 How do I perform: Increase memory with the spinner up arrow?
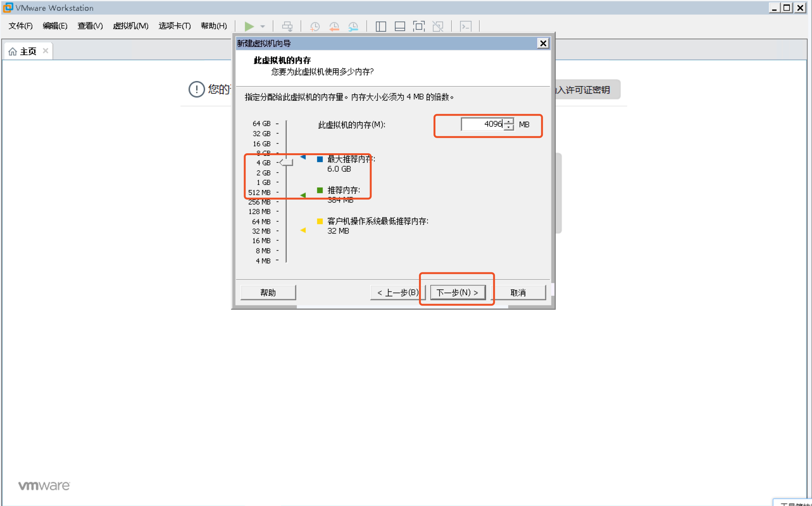509,121
